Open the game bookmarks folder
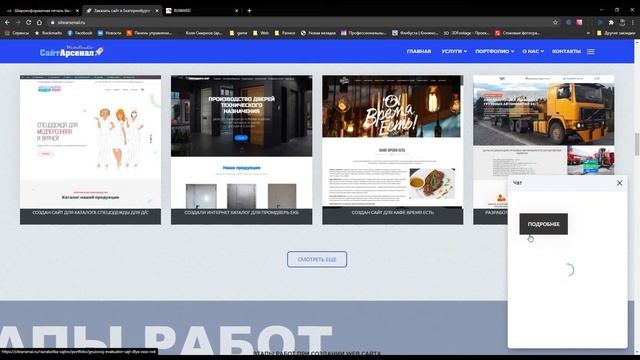Image resolution: width=640 pixels, height=360 pixels. point(238,33)
